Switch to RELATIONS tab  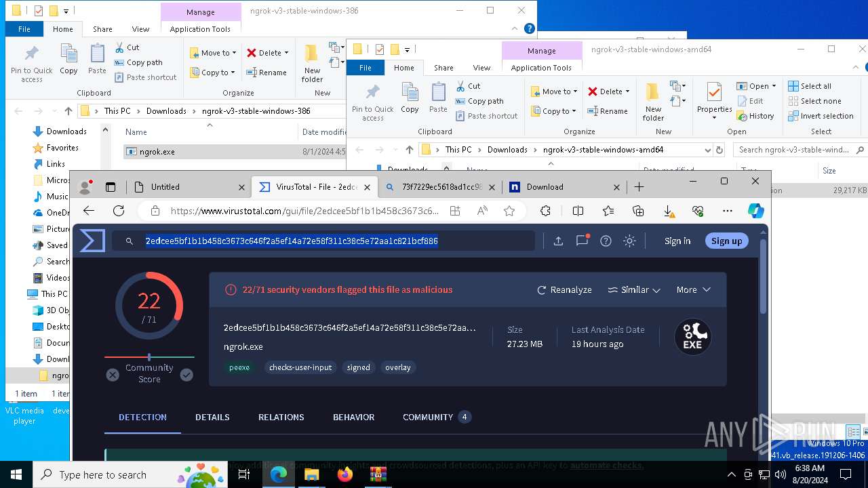281,417
